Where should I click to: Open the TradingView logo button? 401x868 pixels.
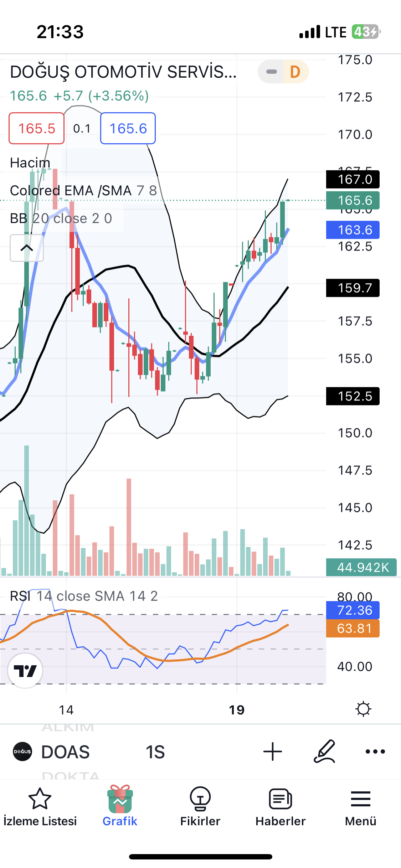tap(25, 671)
